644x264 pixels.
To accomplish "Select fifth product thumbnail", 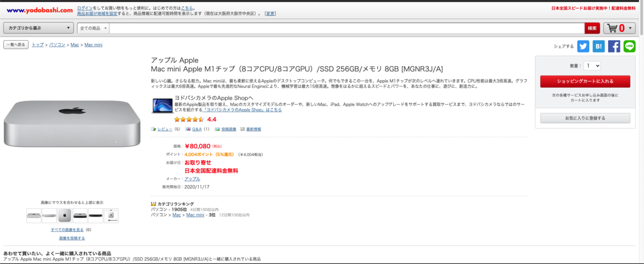I will pyautogui.click(x=96, y=216).
